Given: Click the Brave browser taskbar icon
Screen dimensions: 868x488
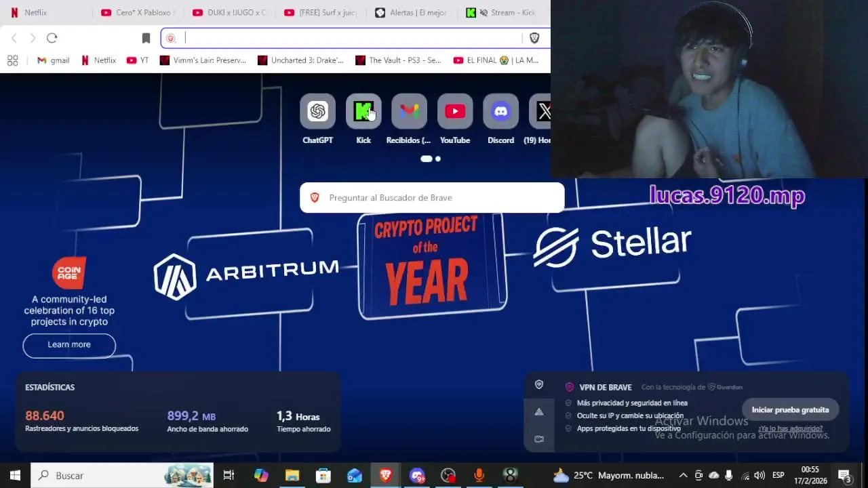Looking at the screenshot, I should pos(386,476).
